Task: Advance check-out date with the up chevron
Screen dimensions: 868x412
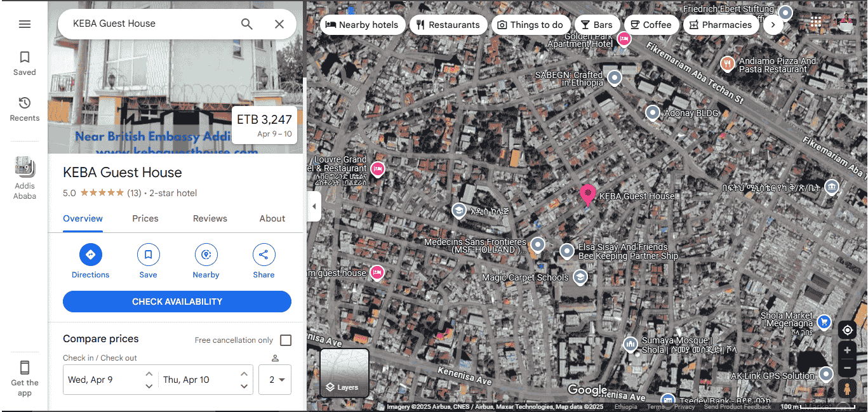Action: click(244, 374)
